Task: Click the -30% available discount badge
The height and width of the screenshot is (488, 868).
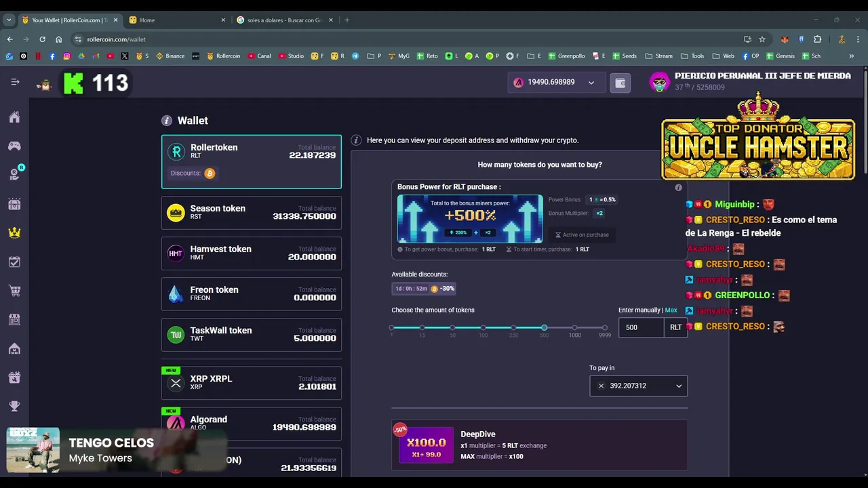Action: tap(424, 289)
